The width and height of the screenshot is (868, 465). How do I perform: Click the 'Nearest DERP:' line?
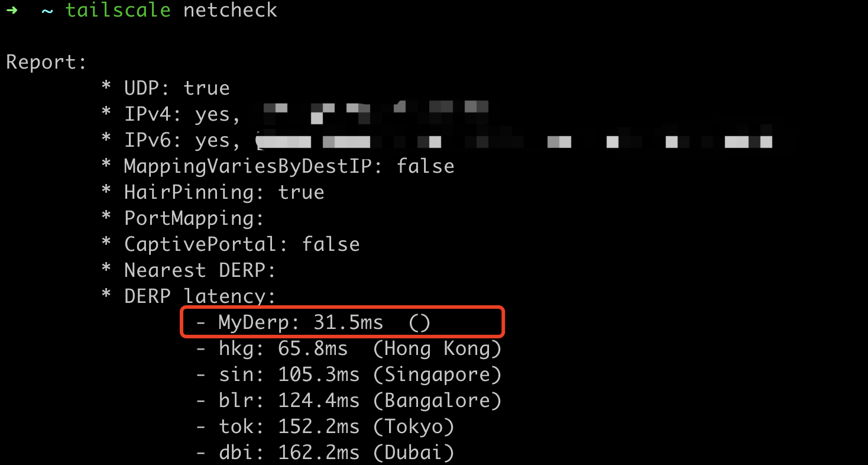pos(200,270)
